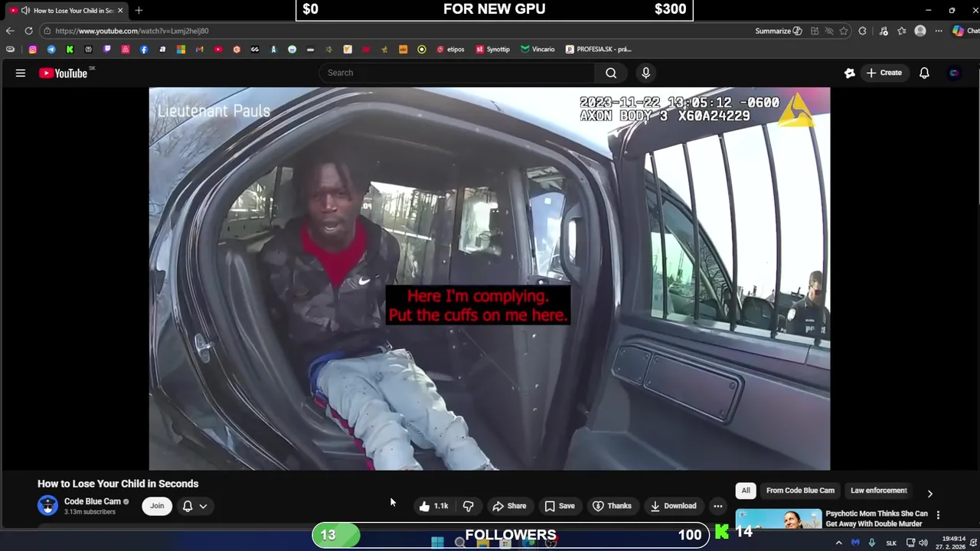Open Copilot Chat in browser toolbar

[x=965, y=31]
